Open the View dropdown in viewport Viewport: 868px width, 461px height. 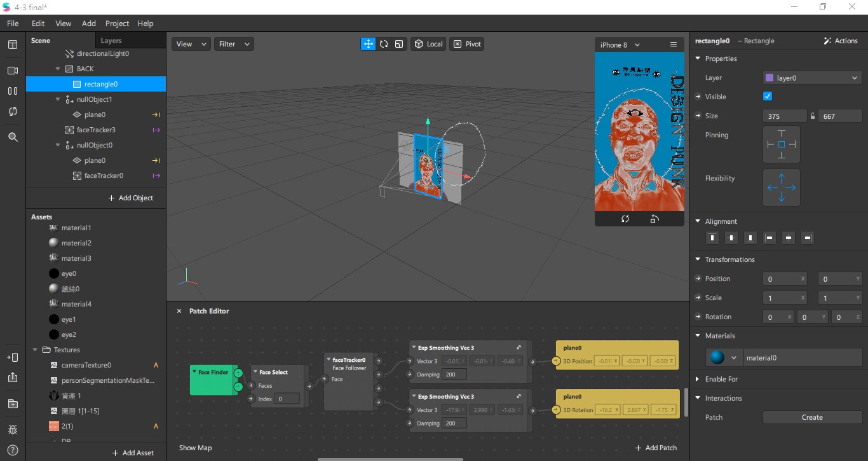(x=191, y=44)
